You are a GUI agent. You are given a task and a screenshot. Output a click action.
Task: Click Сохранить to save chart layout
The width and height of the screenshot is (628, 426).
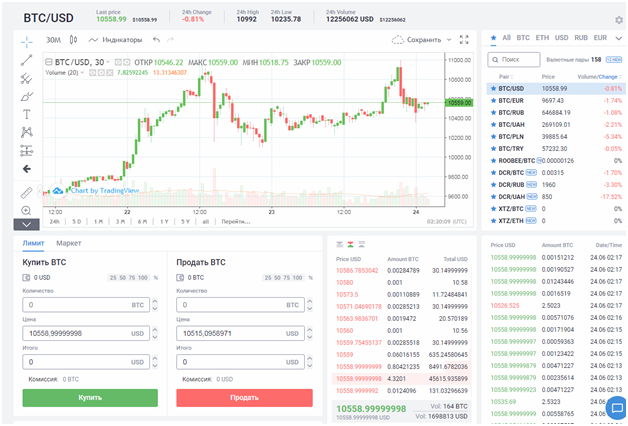point(417,40)
